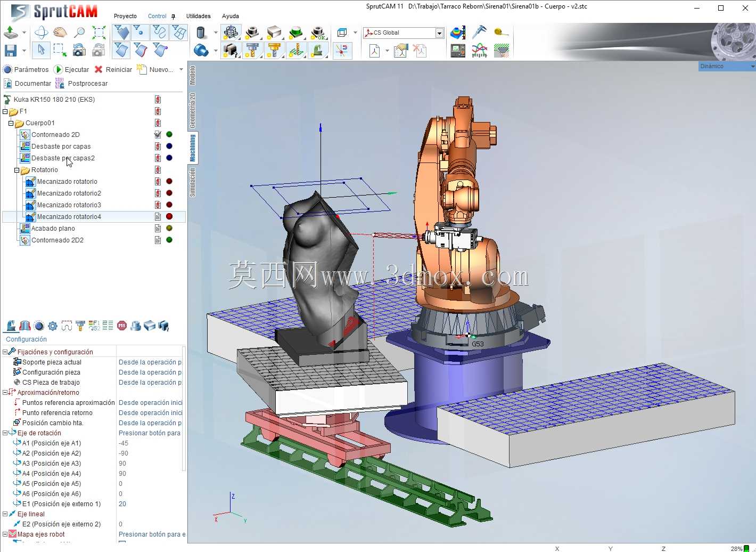Toggle the mesh selection filter
756x552 pixels.
point(179,32)
